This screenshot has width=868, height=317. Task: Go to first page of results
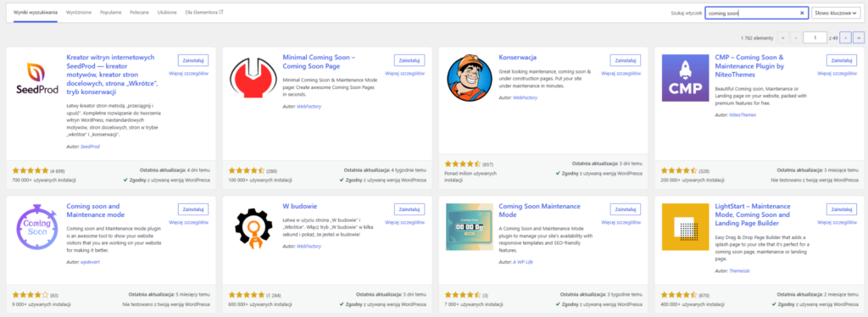coord(782,37)
